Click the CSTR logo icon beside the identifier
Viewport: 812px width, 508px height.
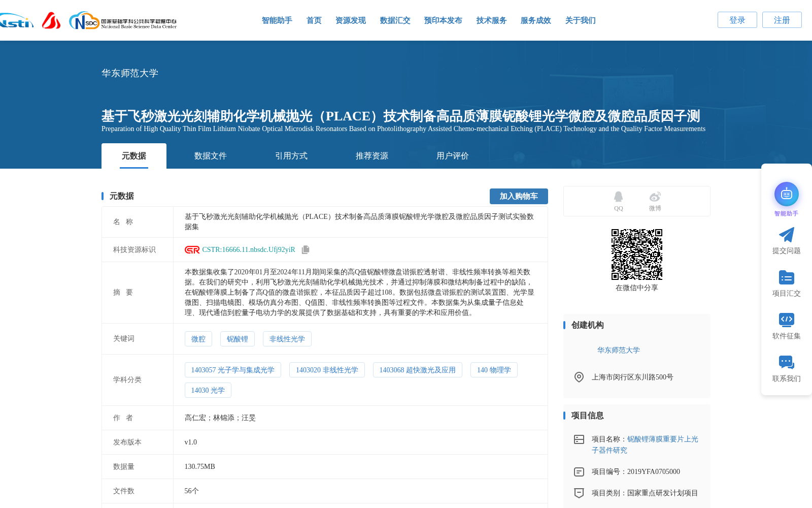(192, 249)
